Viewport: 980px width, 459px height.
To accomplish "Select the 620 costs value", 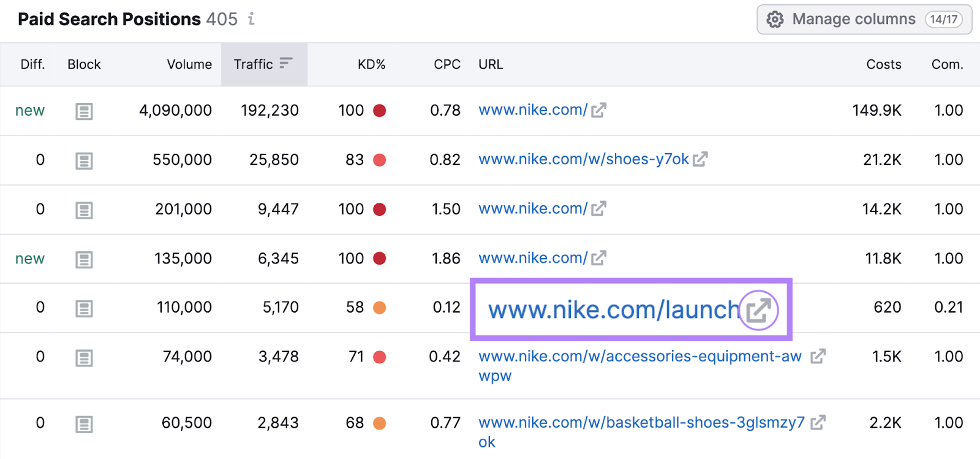I will point(887,307).
